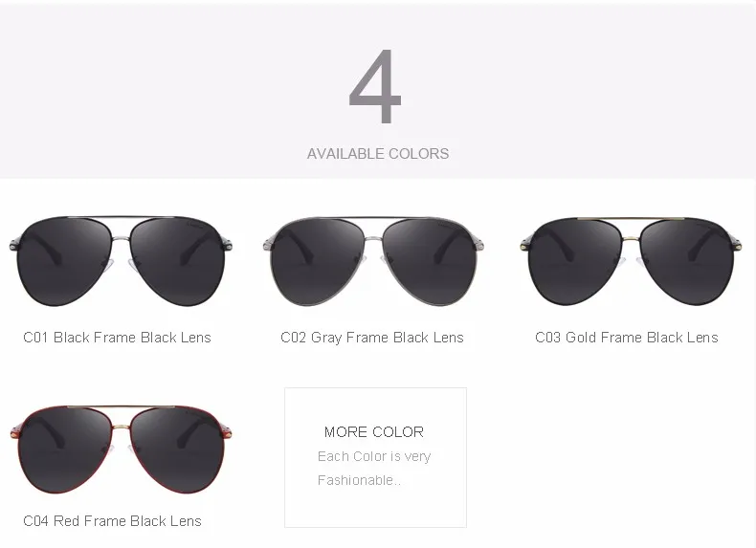Click the Each Color is very Fashionable text
Image resolution: width=756 pixels, height=548 pixels.
374,468
